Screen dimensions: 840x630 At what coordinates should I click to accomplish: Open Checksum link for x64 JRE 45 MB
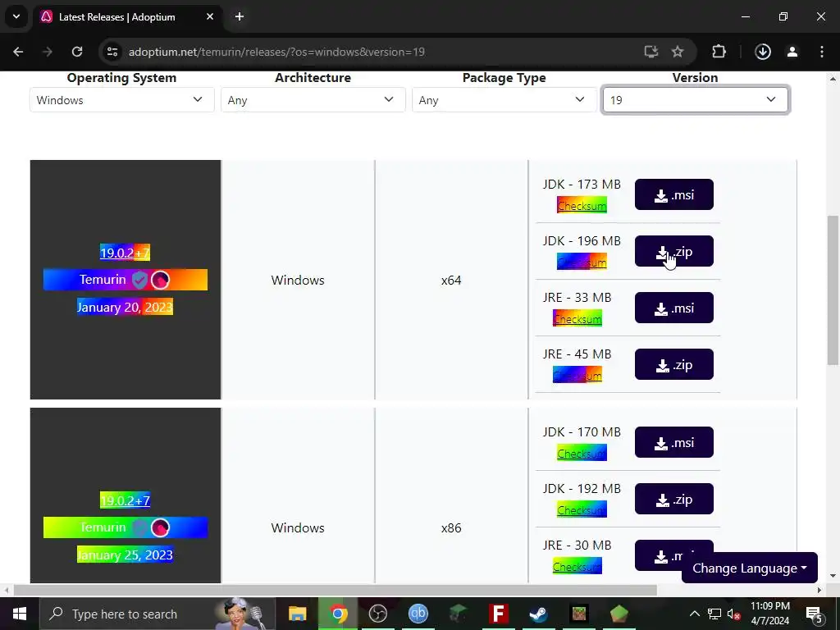point(577,376)
